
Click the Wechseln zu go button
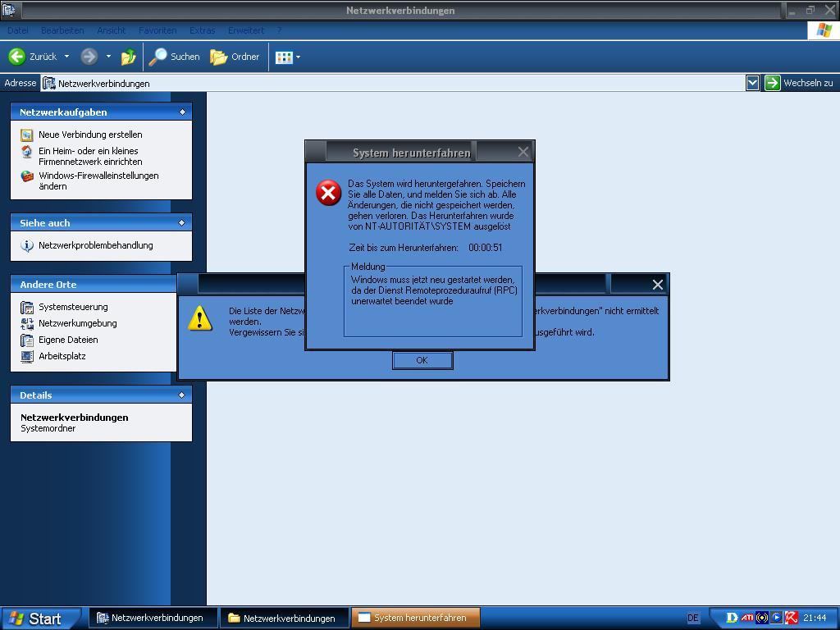(799, 83)
